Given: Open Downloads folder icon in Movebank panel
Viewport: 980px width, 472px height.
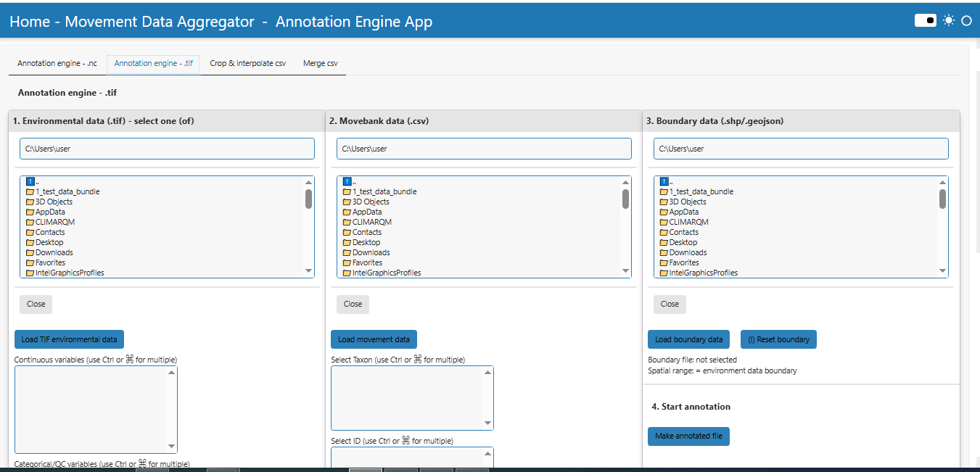Looking at the screenshot, I should pyautogui.click(x=347, y=252).
